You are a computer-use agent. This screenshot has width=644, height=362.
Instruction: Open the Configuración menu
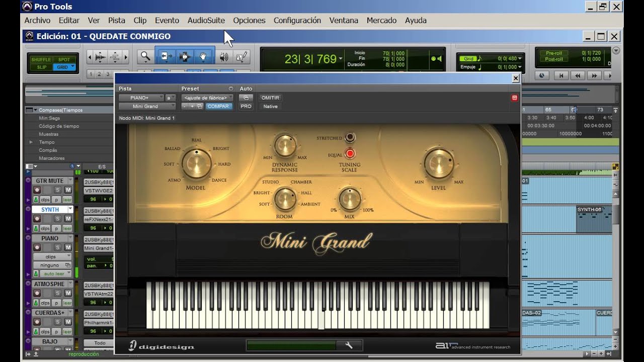tap(297, 21)
